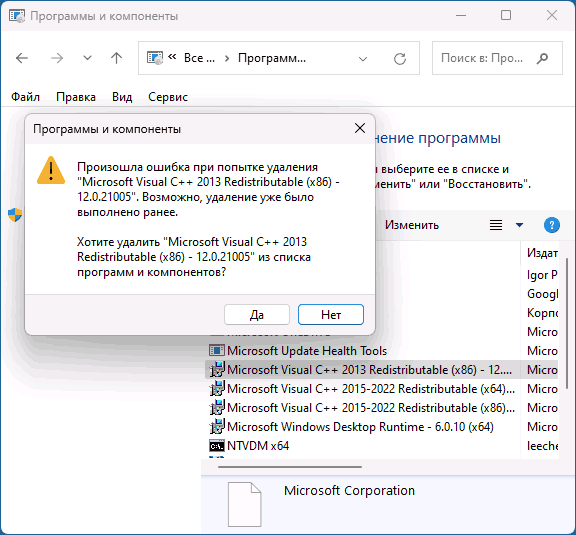Click the blank file thumbnail in details pane
Viewport: 576px width, 535px height.
pyautogui.click(x=244, y=505)
